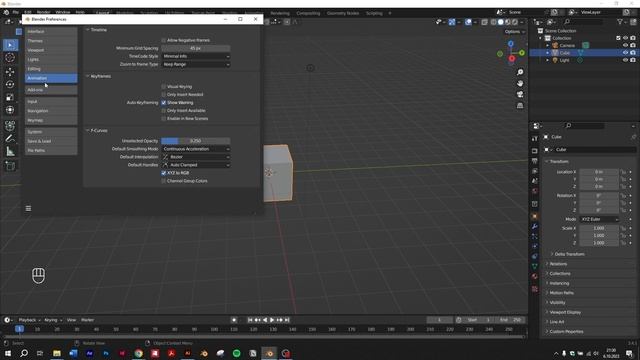Uncheck Show Warning for auto keyframing
The height and width of the screenshot is (360, 640).
[164, 102]
